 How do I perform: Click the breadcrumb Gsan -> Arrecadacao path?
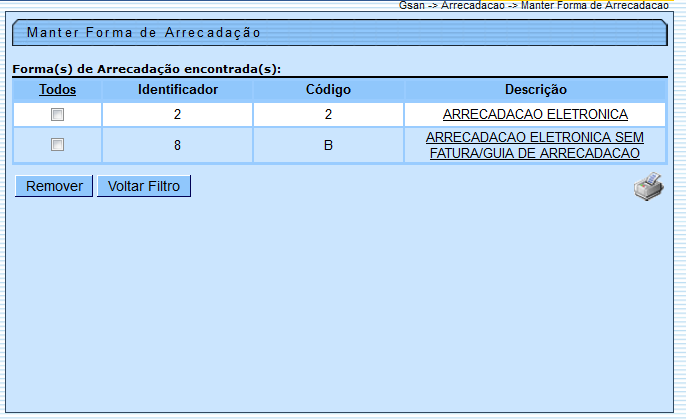click(x=533, y=5)
